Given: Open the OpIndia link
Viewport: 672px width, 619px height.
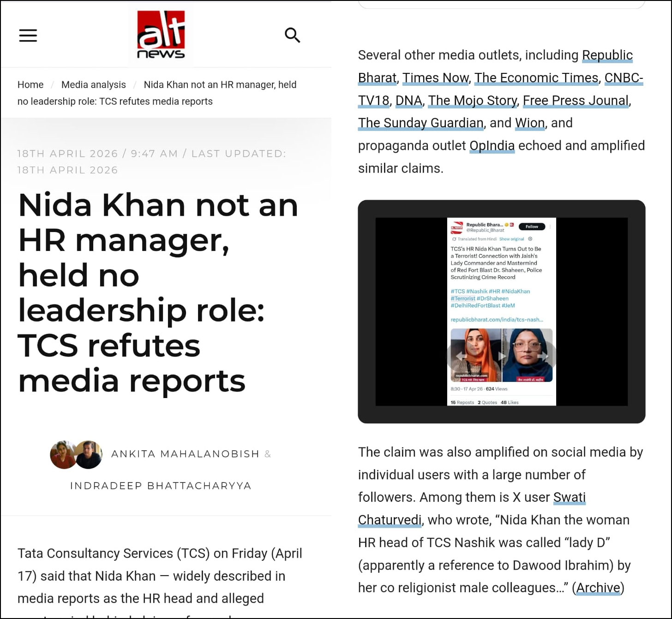Looking at the screenshot, I should click(x=492, y=145).
